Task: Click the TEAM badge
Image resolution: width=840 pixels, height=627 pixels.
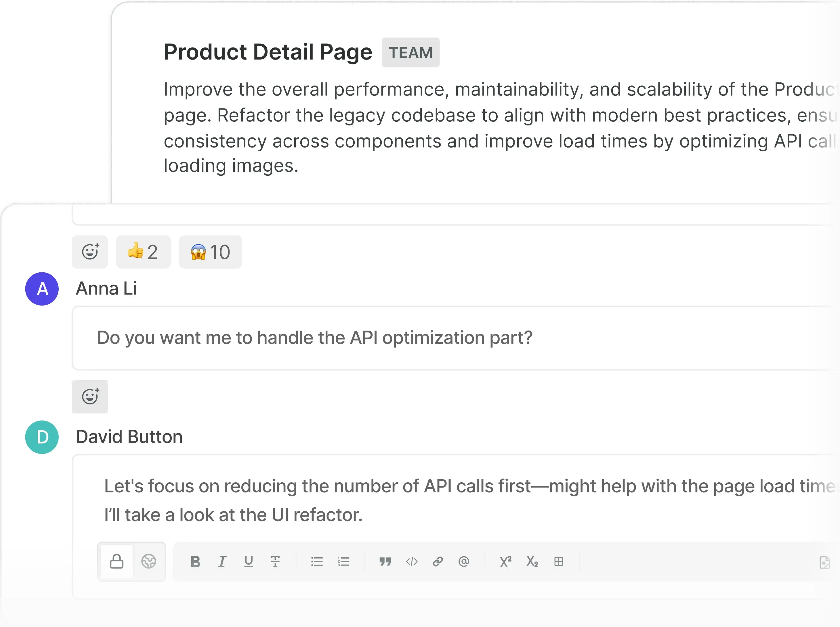Action: click(410, 52)
